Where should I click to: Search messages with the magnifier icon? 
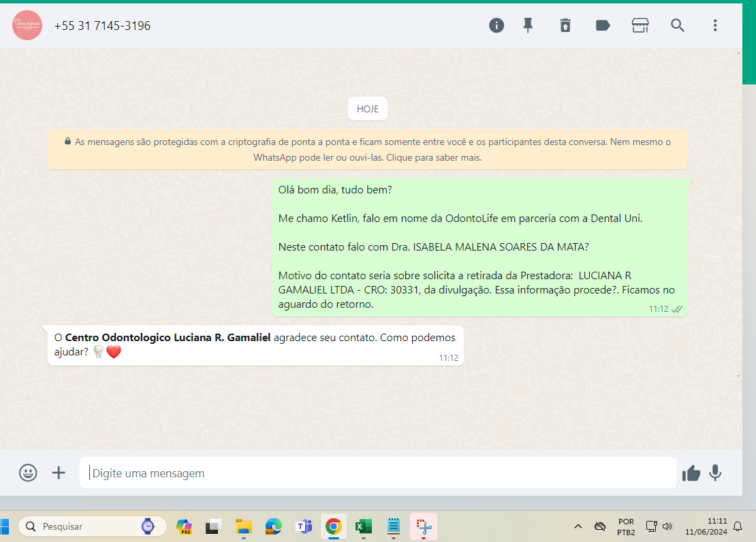(678, 26)
